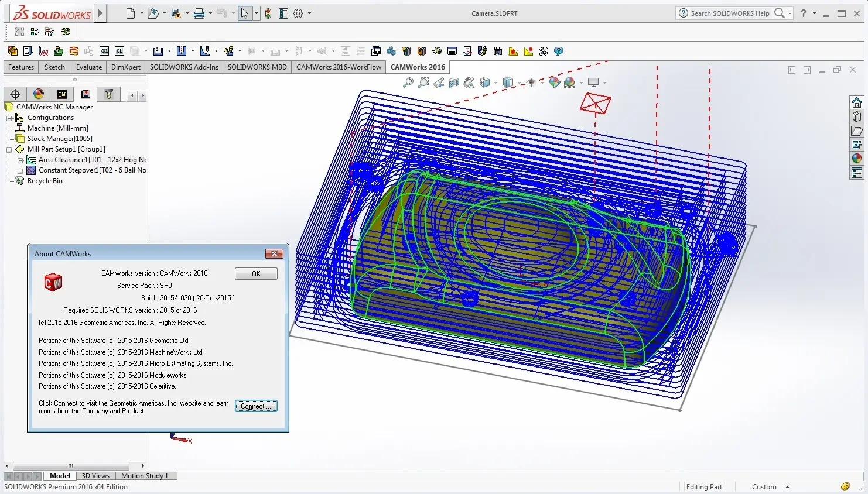
Task: Open the Options gear dropdown arrow
Action: click(309, 13)
